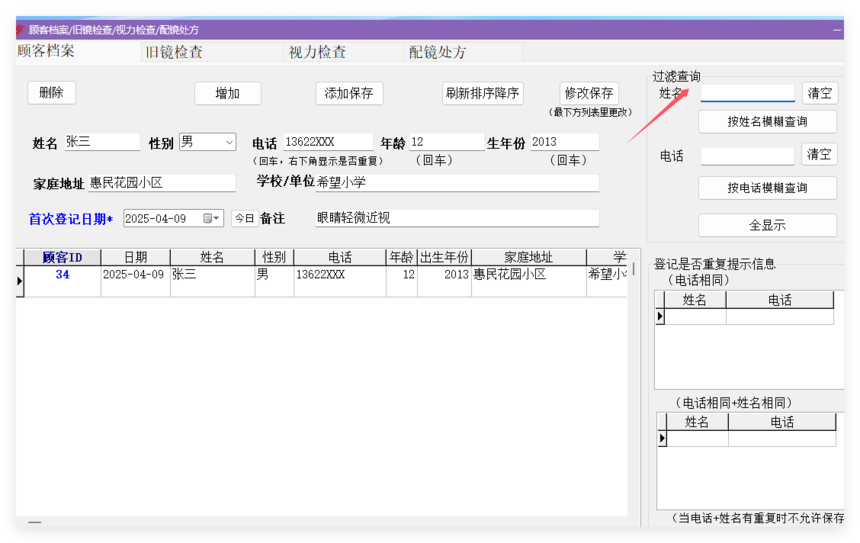860x543 pixels.
Task: Focus the 备注 field 眼睛轻微近视
Action: 457,218
